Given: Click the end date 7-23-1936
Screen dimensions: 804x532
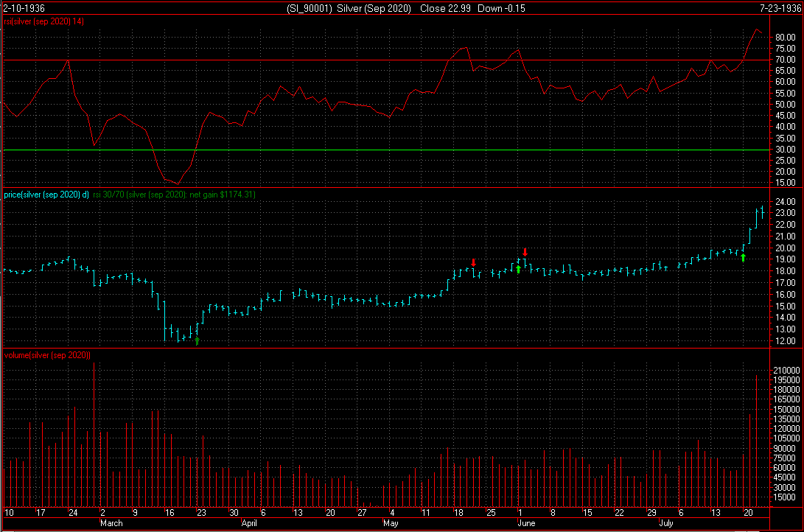Looking at the screenshot, I should 780,8.
